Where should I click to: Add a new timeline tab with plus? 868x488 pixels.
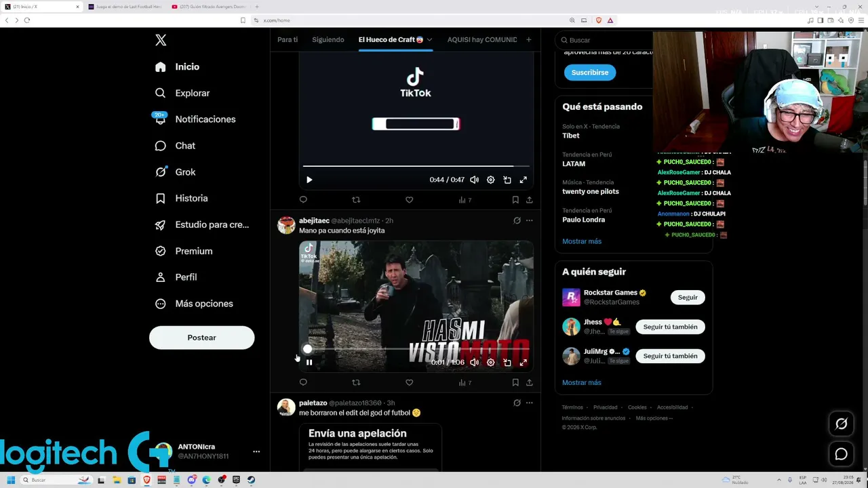coord(528,39)
